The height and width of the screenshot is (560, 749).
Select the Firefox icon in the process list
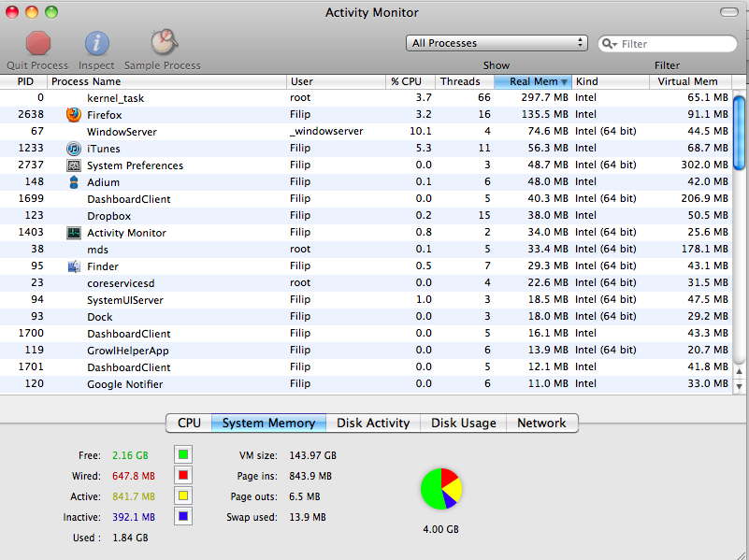click(74, 115)
